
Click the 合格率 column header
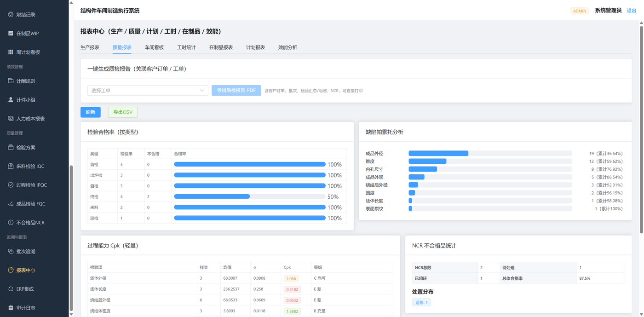tap(180, 154)
